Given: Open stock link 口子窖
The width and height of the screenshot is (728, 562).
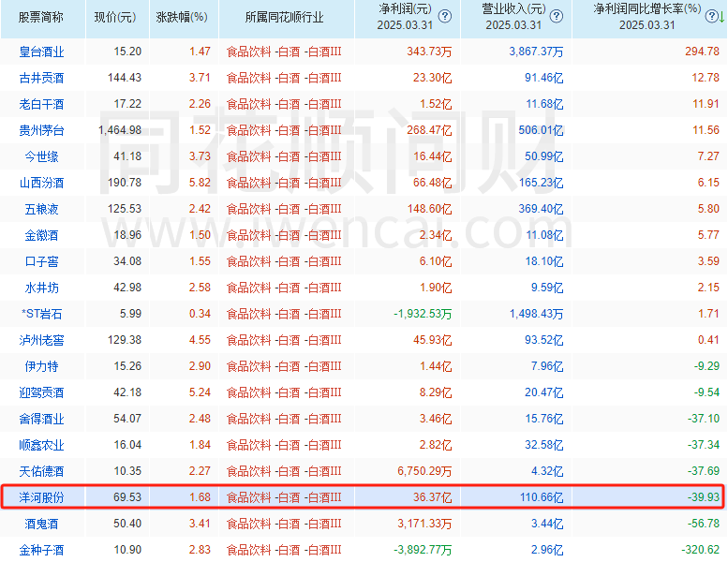Looking at the screenshot, I should coord(41,261).
